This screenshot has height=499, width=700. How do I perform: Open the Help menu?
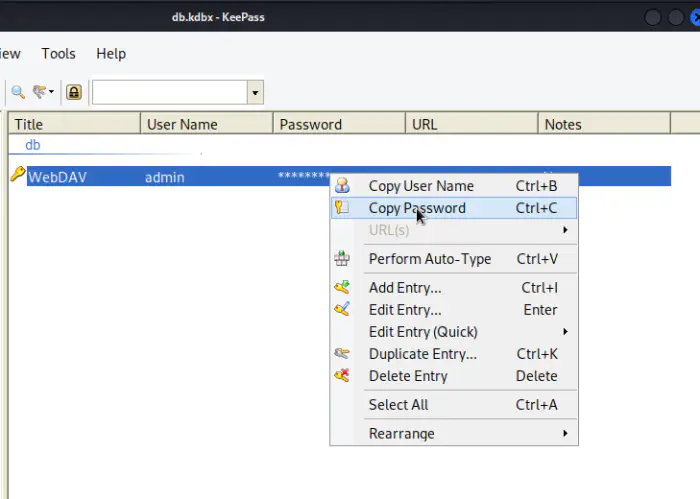click(111, 54)
